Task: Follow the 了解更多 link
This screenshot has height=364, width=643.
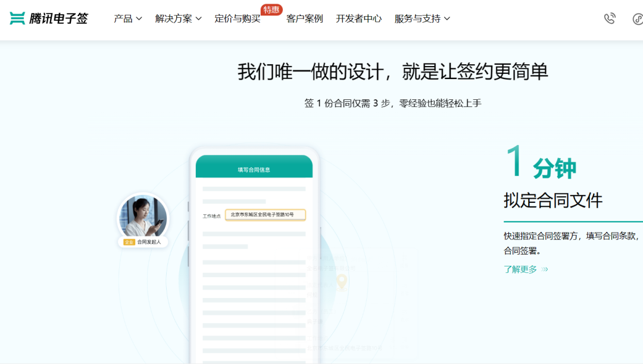Action: tap(526, 269)
